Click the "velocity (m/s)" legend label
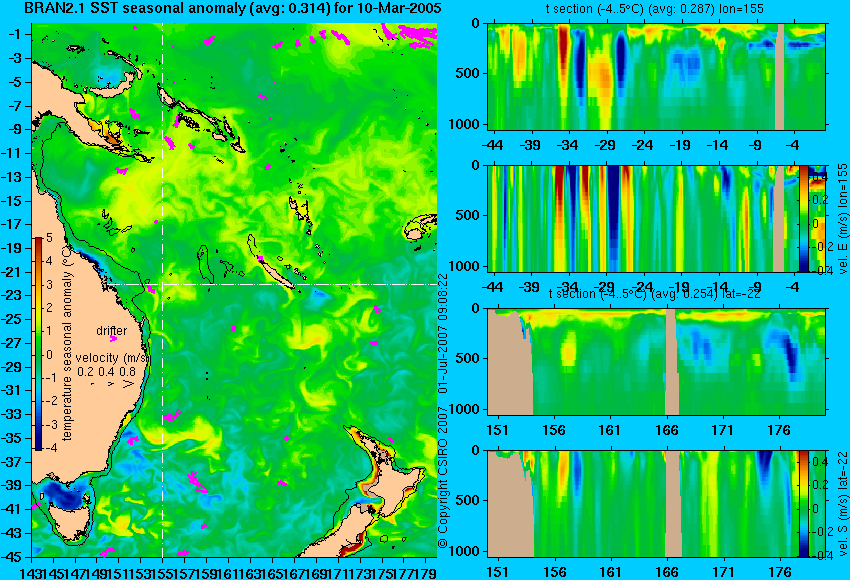This screenshot has width=850, height=580. 112,358
